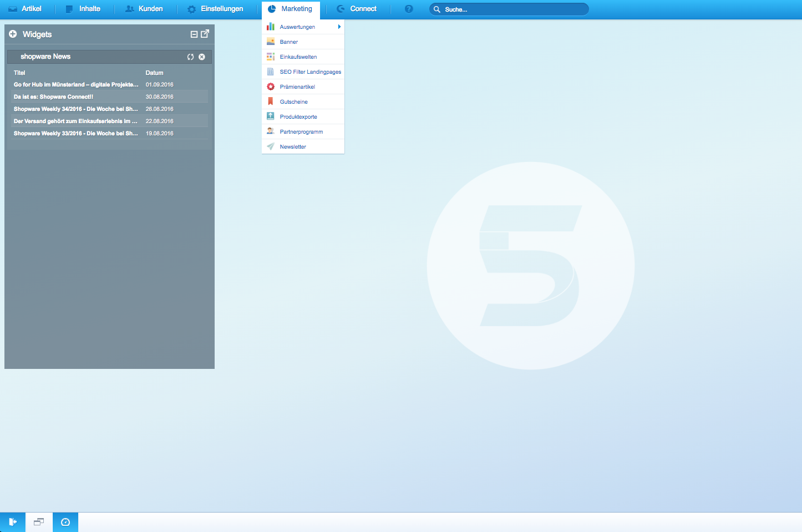Click the Connect logo icon
This screenshot has width=802, height=532.
click(x=341, y=9)
